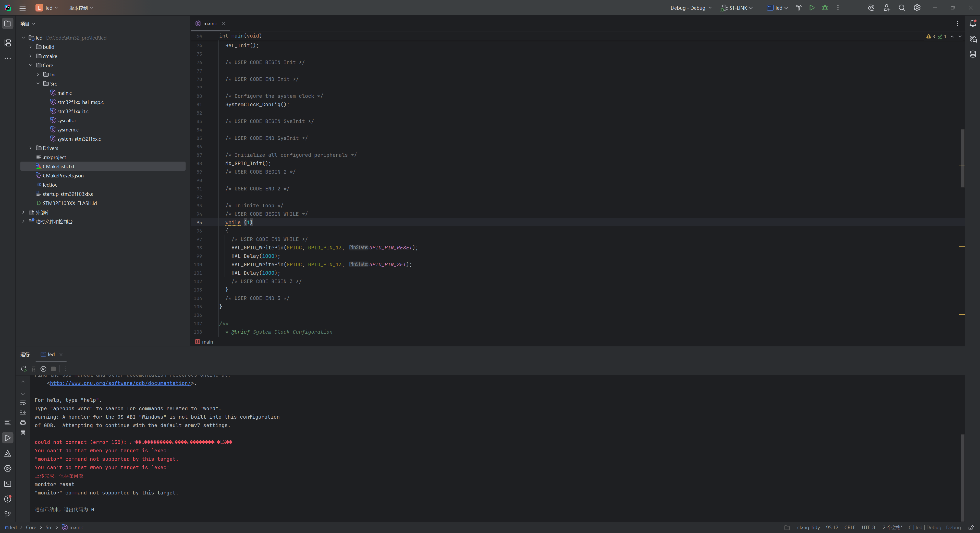Screen dimensions: 980x533
Task: Open IDE settings gear
Action: point(917,8)
